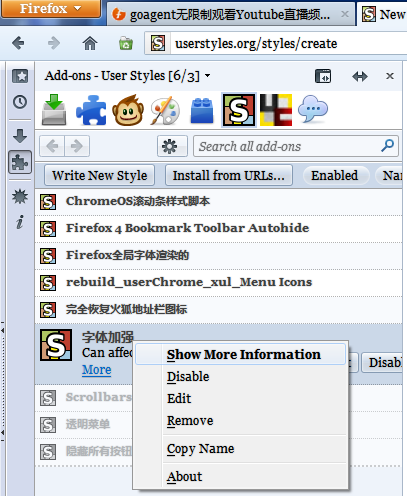Select the disabled Scrollbars style row

point(84,397)
